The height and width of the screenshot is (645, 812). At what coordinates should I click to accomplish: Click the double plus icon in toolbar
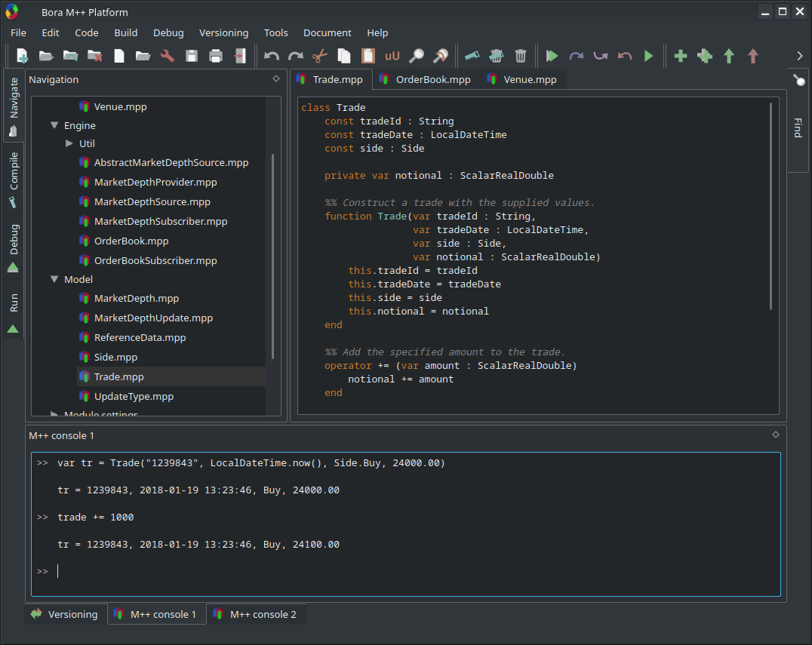point(705,56)
